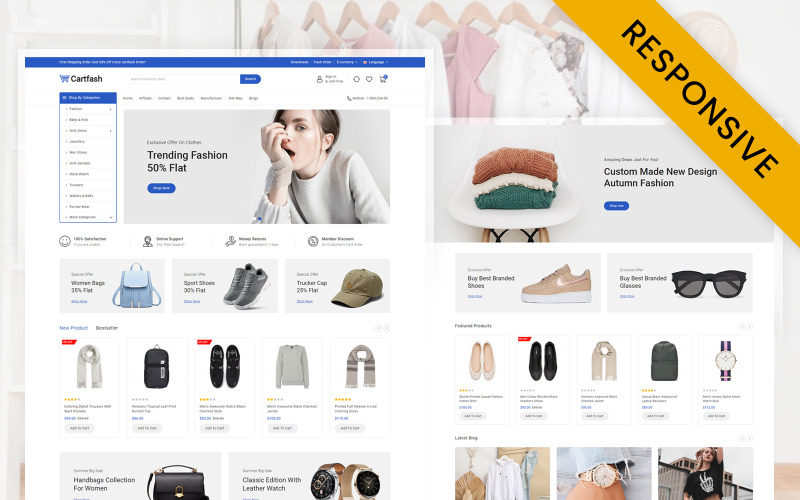
Task: Click the Member Discount badge icon
Action: tap(313, 241)
